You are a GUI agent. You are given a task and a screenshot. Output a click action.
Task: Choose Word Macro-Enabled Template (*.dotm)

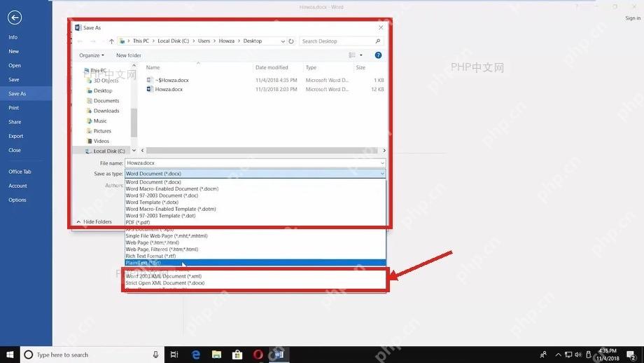coord(171,210)
